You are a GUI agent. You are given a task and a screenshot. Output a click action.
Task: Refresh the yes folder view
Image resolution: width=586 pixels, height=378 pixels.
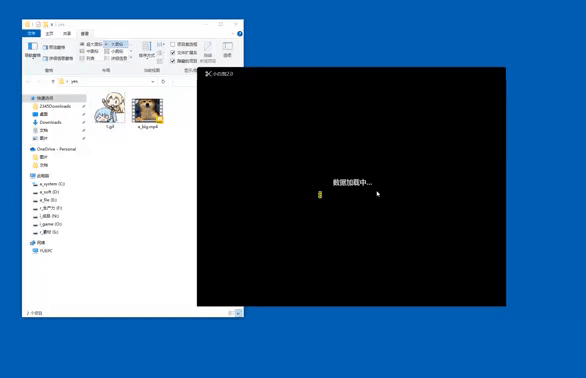(x=163, y=82)
